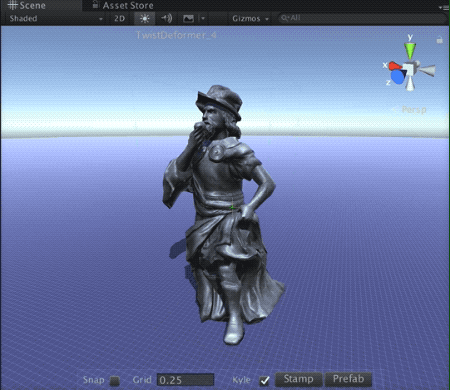The width and height of the screenshot is (450, 390).
Task: Click the gray right-side gizmo cone
Action: [427, 70]
